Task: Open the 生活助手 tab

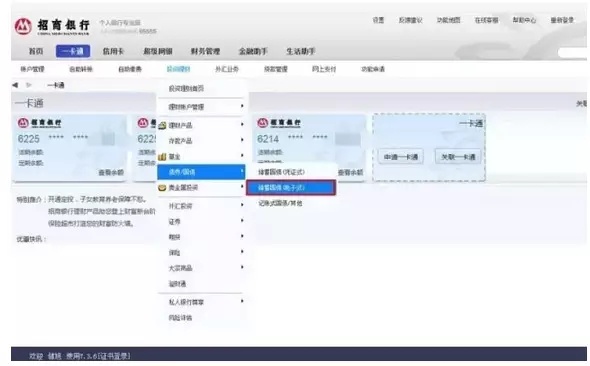Action: point(300,51)
